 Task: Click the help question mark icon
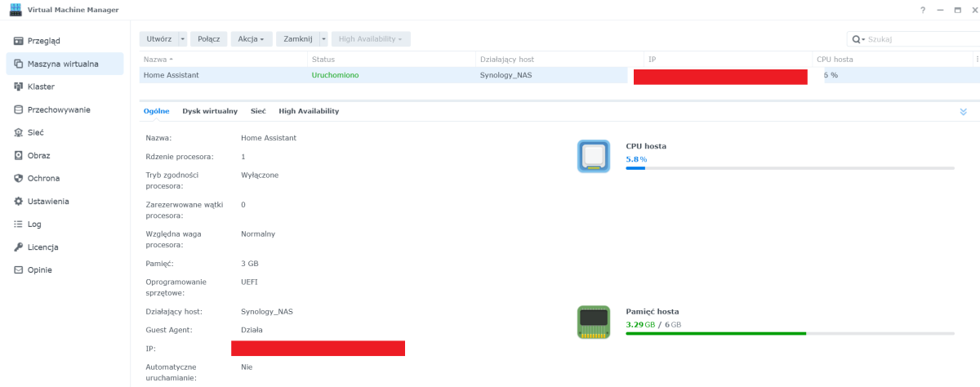[x=923, y=10]
